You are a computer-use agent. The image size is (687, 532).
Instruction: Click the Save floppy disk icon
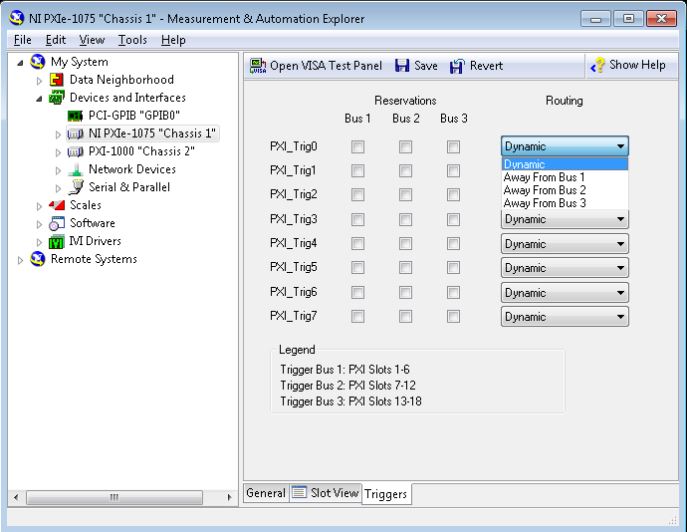[402, 66]
